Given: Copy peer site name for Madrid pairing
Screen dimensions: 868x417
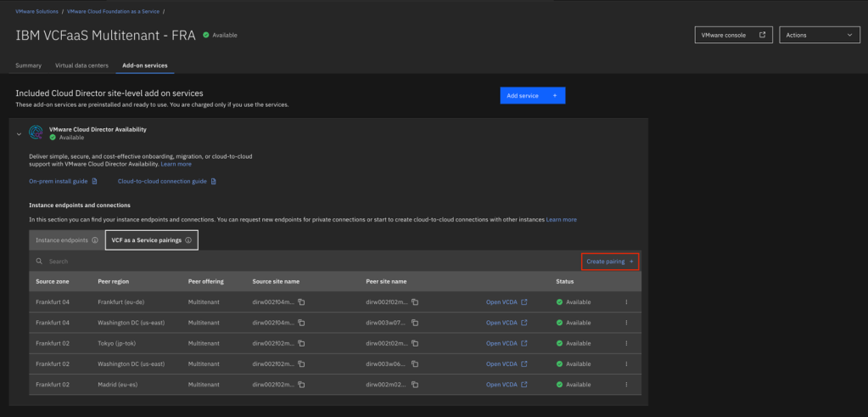Looking at the screenshot, I should pos(415,385).
